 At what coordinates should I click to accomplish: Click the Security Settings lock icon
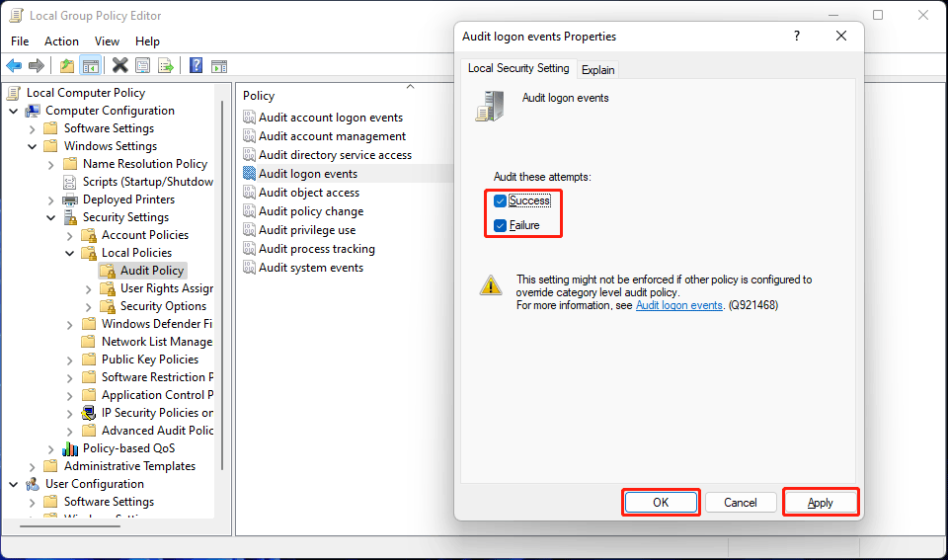click(x=70, y=217)
